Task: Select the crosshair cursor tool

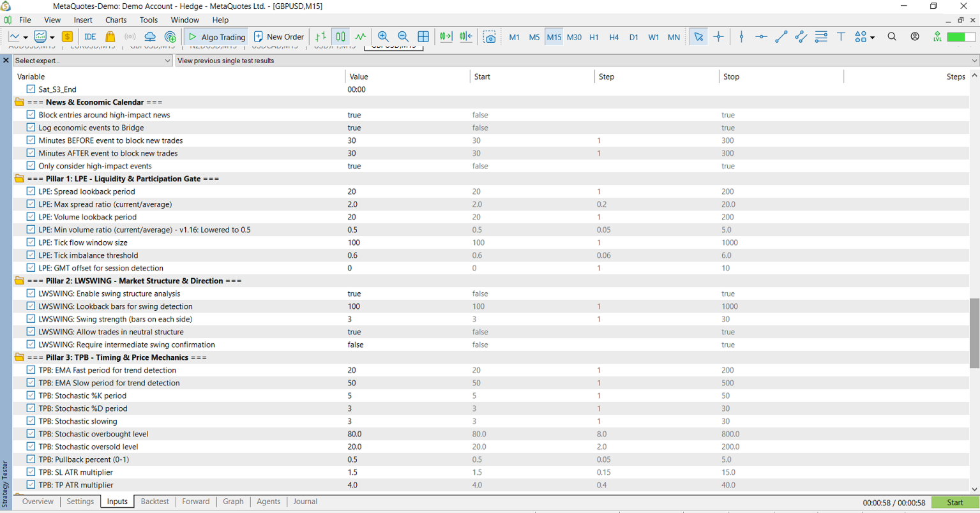Action: point(718,37)
